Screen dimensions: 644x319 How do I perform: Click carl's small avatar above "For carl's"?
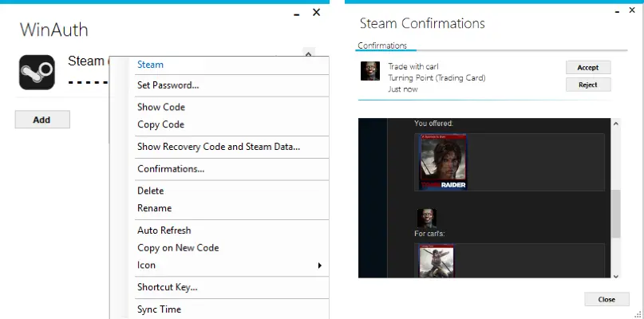(427, 218)
